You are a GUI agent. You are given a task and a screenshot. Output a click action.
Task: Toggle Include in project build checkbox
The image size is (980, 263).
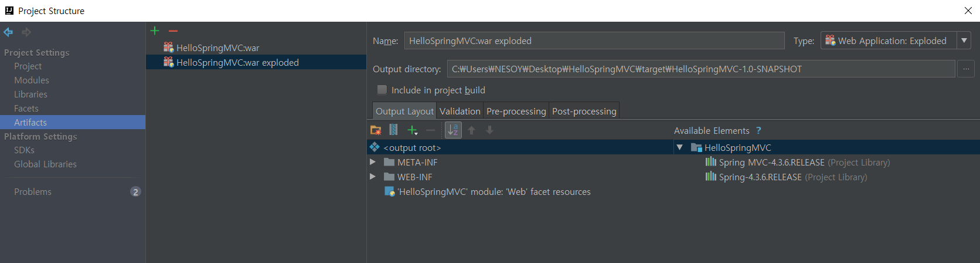(x=382, y=90)
